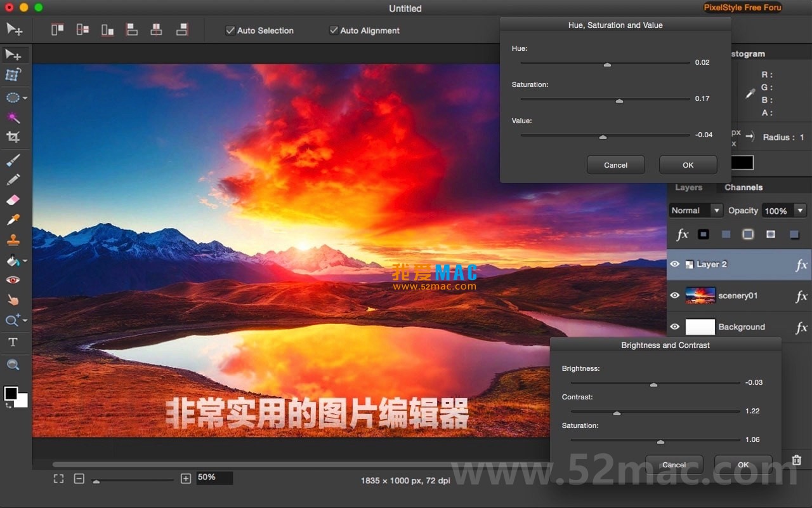The width and height of the screenshot is (812, 508).
Task: Pick the Eraser tool
Action: pyautogui.click(x=14, y=200)
